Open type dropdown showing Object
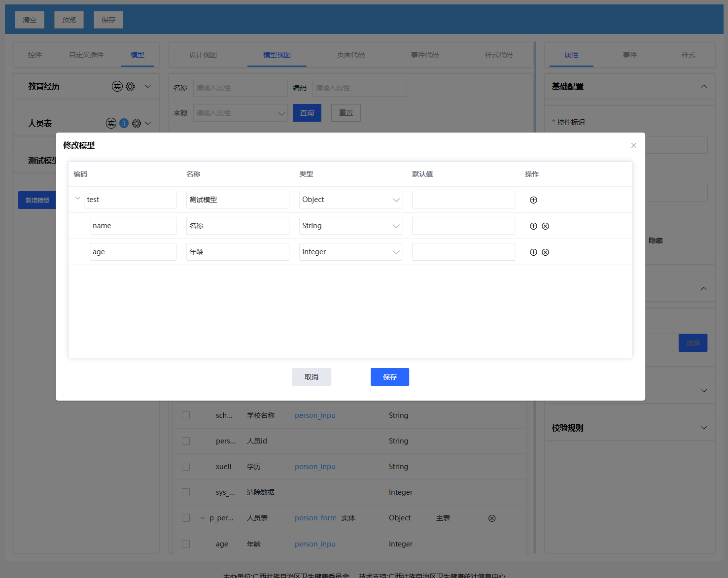Screen dimensions: 728x578 350,200
